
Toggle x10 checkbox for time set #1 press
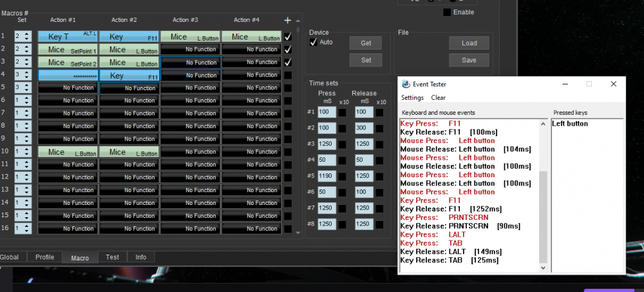click(343, 113)
